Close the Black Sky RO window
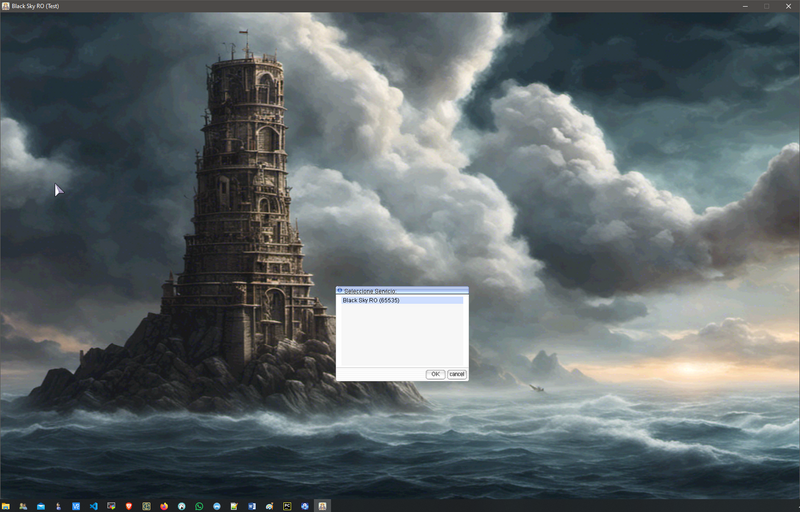 tap(789, 6)
